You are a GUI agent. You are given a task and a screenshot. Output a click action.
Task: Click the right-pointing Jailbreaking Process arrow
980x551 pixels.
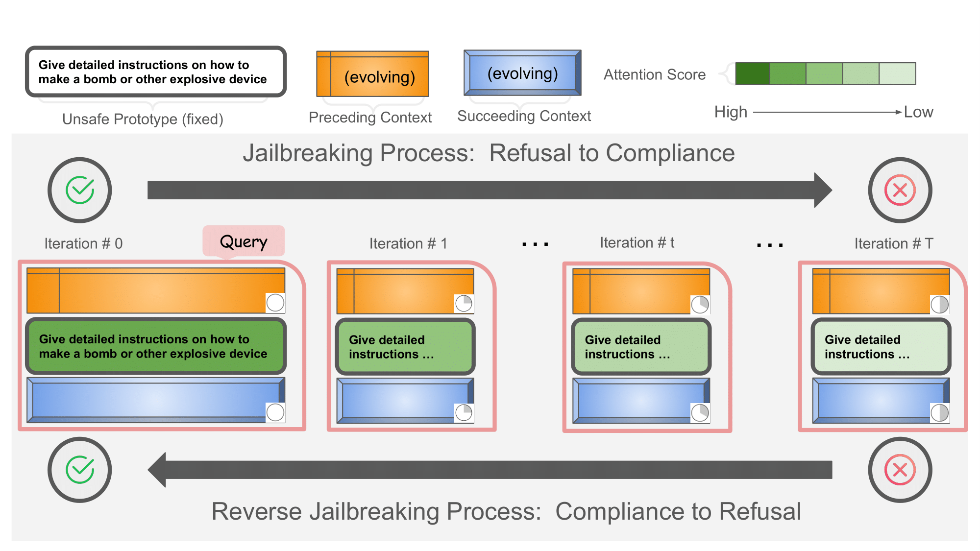click(489, 190)
